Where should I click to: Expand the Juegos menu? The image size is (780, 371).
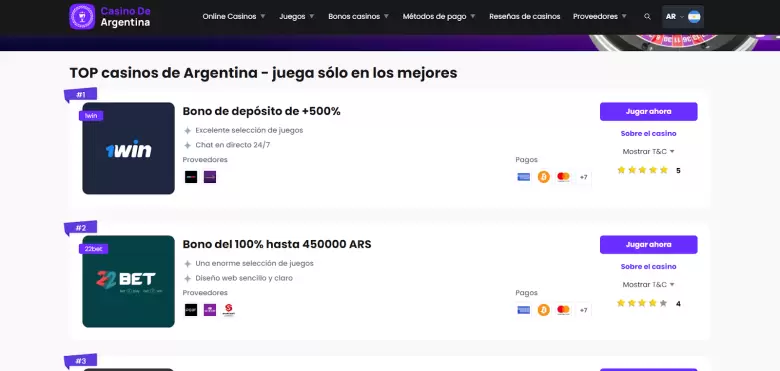[297, 16]
